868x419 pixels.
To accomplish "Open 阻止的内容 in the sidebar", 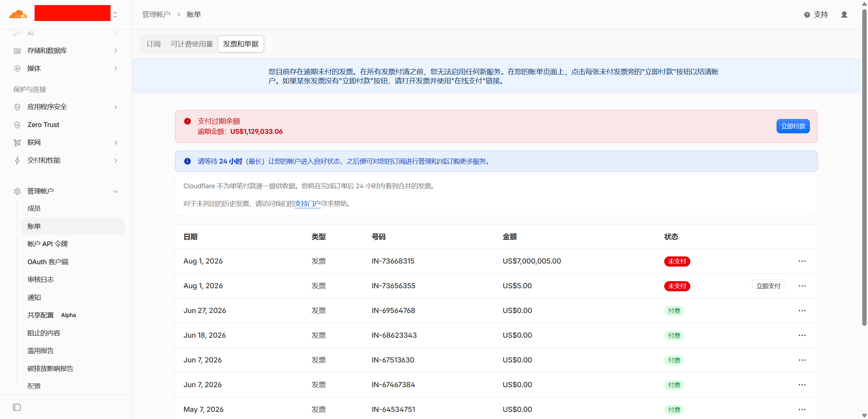I will (x=73, y=333).
